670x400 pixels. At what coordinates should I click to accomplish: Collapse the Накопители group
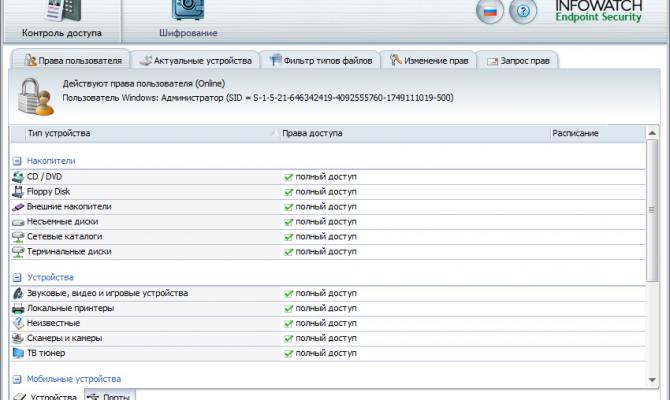(x=17, y=161)
